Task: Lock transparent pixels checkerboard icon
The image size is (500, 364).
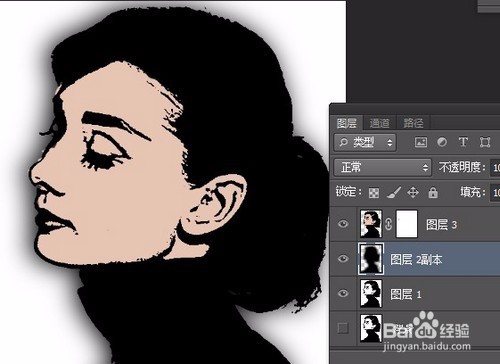Action: (x=374, y=193)
